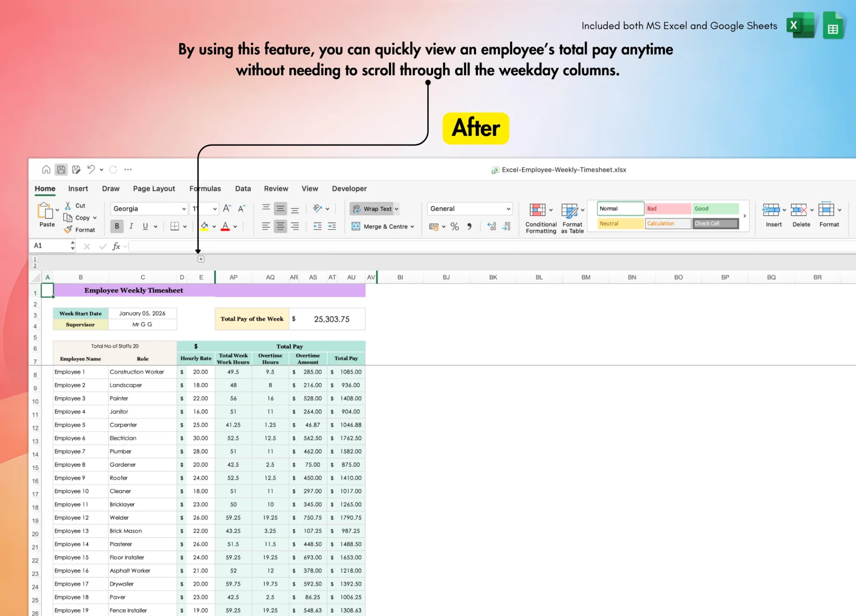Open the more commands ellipsis
The width and height of the screenshot is (856, 616).
tap(128, 169)
